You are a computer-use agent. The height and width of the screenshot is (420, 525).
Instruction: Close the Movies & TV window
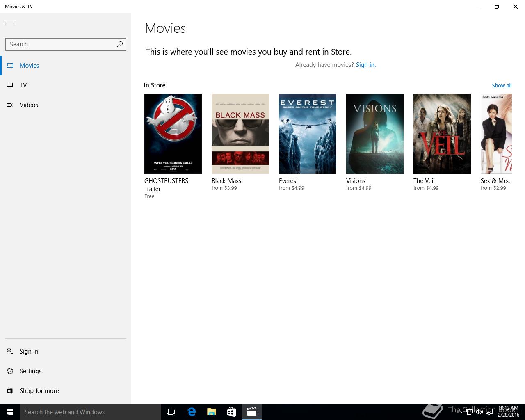(516, 7)
